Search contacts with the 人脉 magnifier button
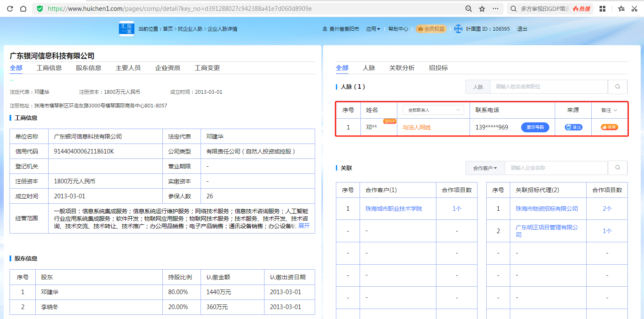This screenshot has height=319, width=644. pyautogui.click(x=617, y=87)
